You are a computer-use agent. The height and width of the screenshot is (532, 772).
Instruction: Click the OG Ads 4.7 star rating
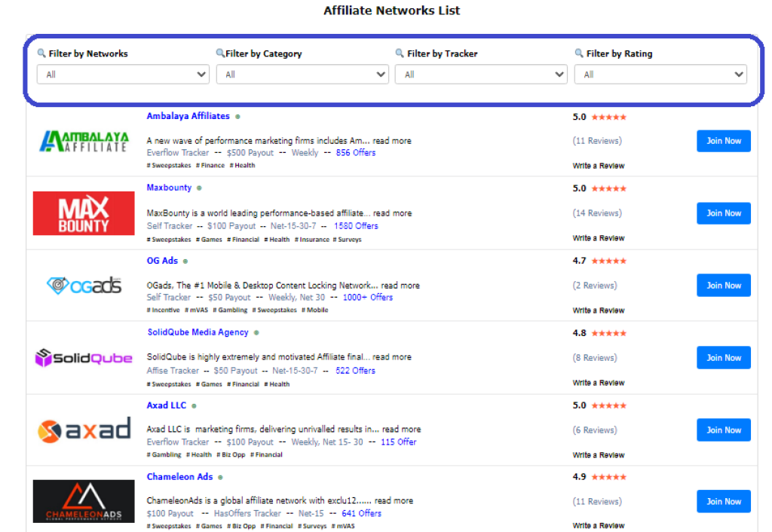coord(609,261)
